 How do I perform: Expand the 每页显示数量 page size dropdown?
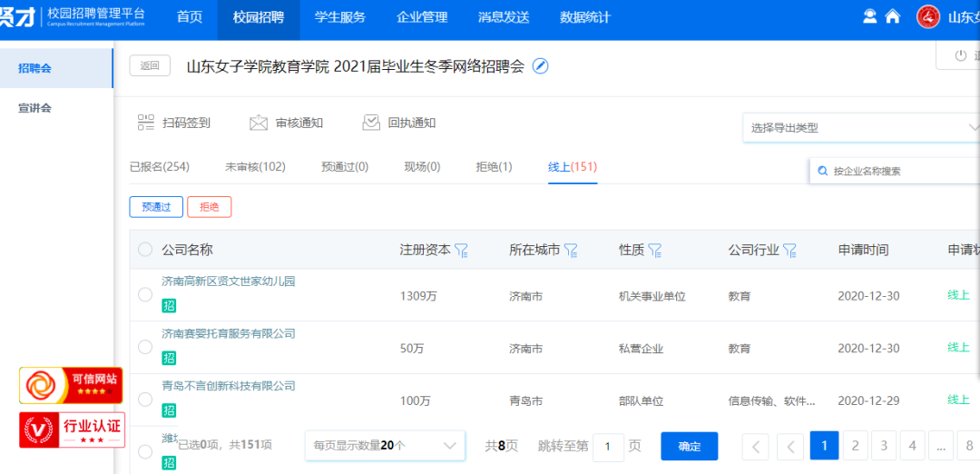385,446
